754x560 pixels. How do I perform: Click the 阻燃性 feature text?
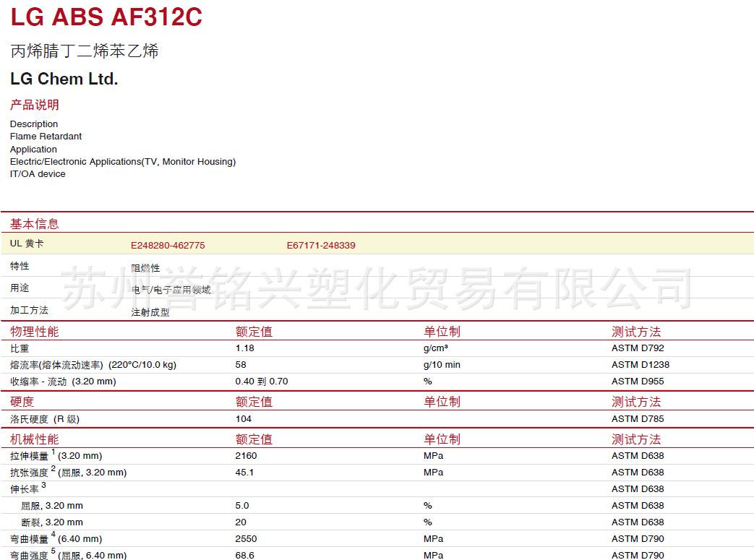pos(145,268)
